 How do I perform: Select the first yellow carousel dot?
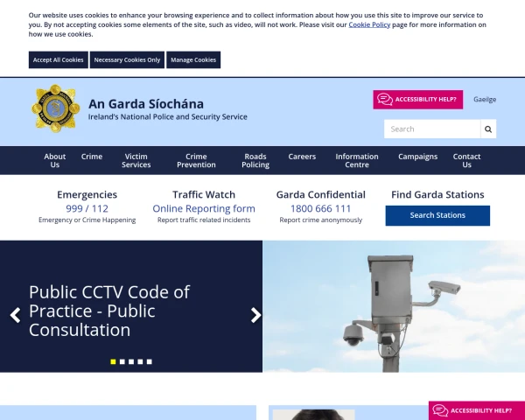(x=113, y=361)
